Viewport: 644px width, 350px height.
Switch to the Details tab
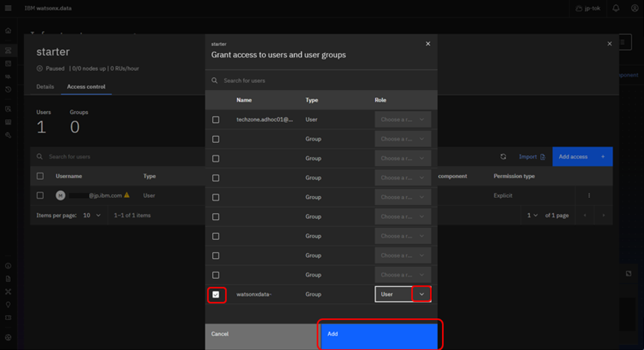pyautogui.click(x=45, y=87)
